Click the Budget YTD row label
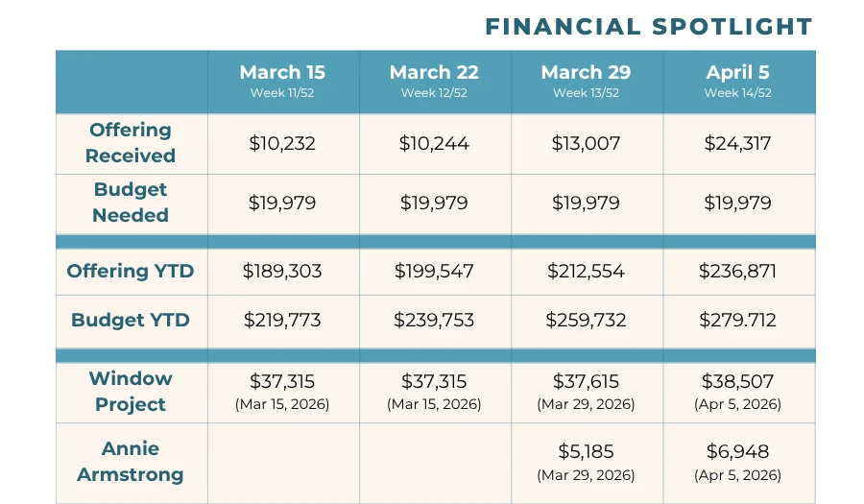Screen dimensions: 864x504 (131, 320)
